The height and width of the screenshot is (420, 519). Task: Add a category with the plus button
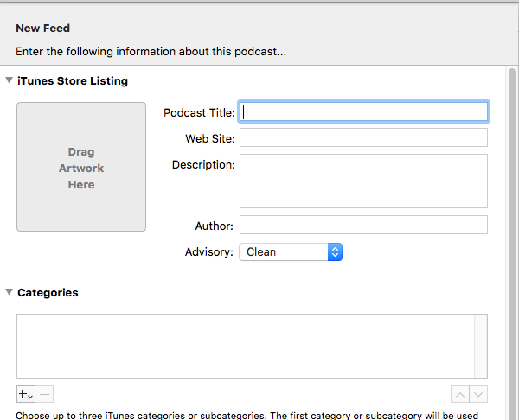click(x=26, y=394)
